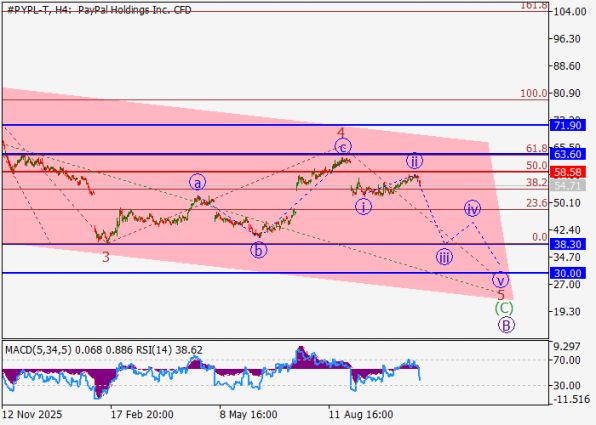Select the blue 71.90 price level label
Viewport: 596px width, 425px height.
coord(567,125)
